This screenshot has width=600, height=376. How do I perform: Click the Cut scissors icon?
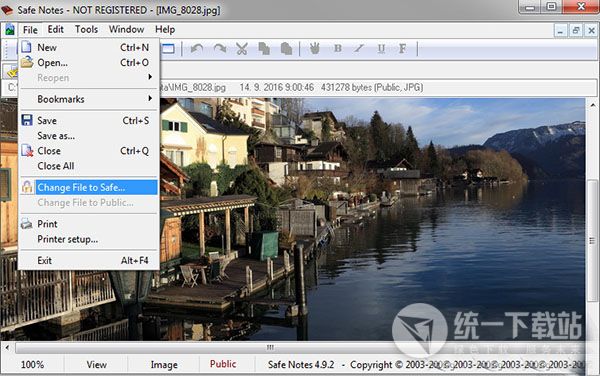[241, 49]
